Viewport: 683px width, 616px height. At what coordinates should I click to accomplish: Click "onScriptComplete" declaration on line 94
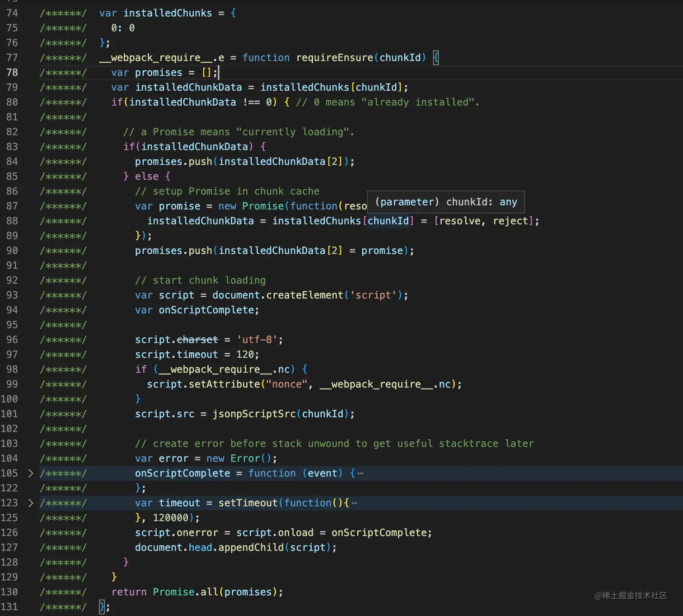click(x=206, y=310)
